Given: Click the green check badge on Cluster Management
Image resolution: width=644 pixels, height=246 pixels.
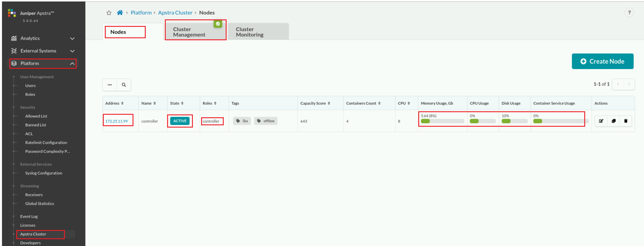Looking at the screenshot, I should [218, 23].
